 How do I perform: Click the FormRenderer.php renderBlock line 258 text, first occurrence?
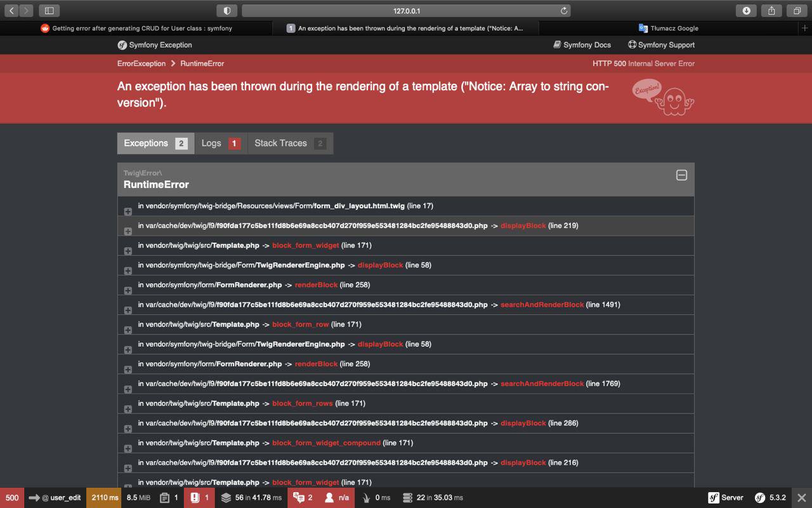point(254,284)
